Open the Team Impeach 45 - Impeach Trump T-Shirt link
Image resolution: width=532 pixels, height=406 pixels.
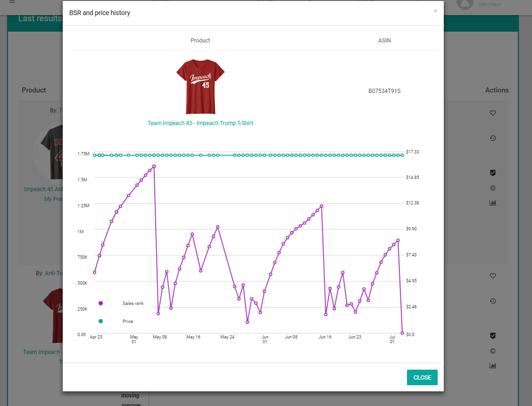coord(200,123)
